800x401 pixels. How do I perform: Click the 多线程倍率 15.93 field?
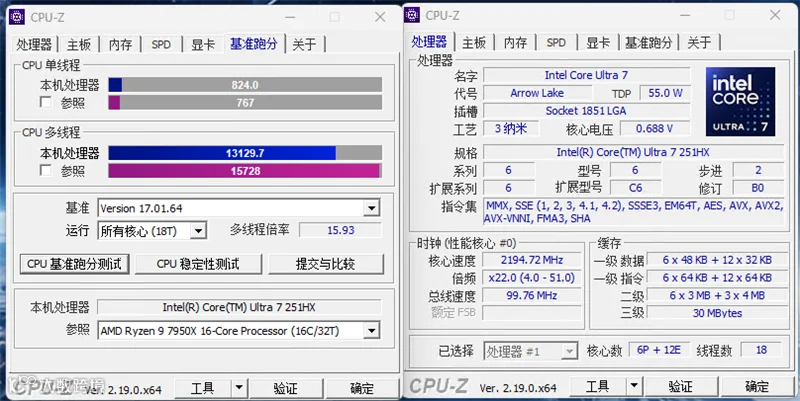tap(340, 230)
